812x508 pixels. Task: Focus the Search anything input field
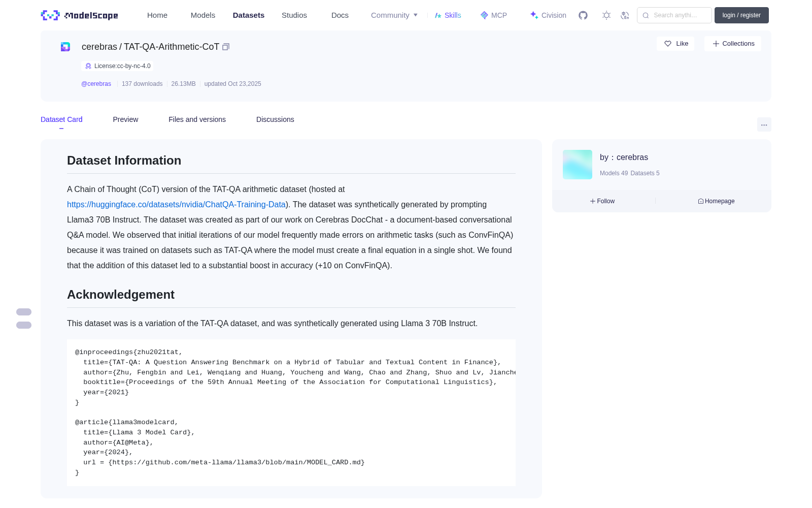(674, 15)
